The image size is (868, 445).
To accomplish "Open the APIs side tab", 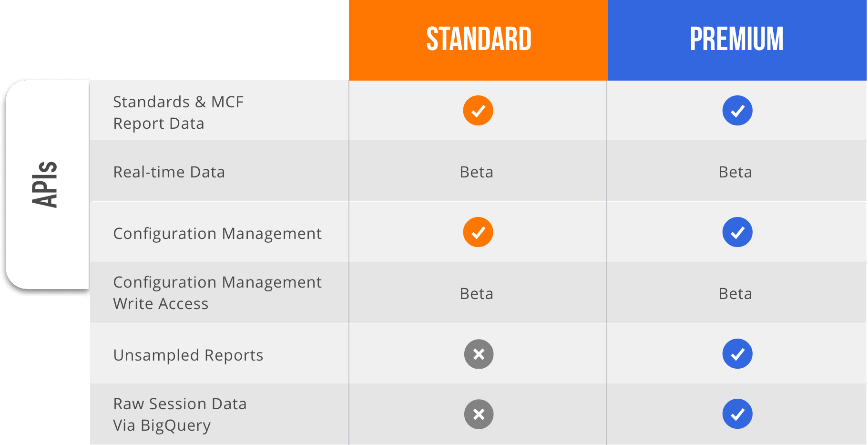I will [47, 185].
